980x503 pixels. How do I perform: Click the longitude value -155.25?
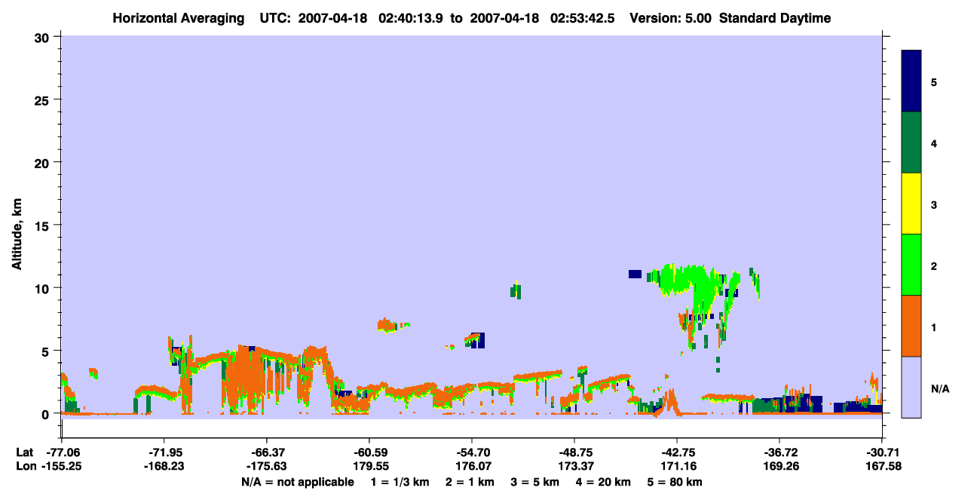pos(62,466)
